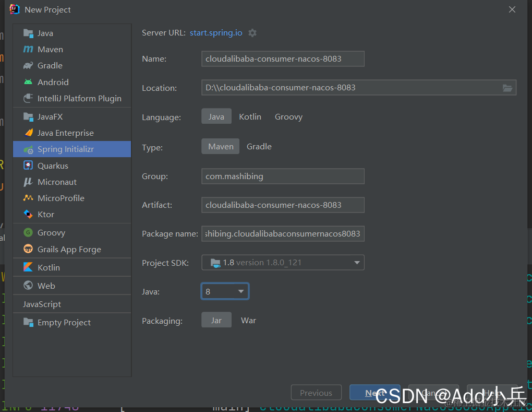Choose War packaging
The height and width of the screenshot is (412, 532).
[x=248, y=320]
